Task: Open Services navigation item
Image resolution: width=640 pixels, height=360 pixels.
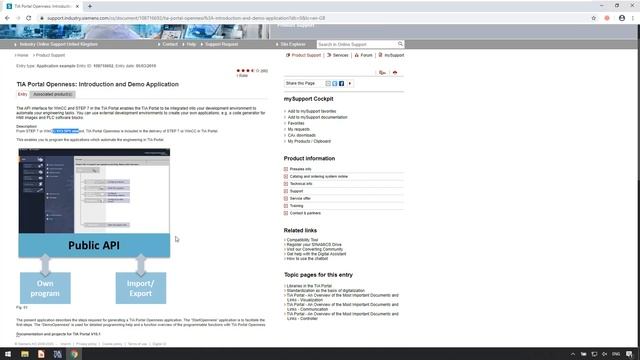Action: (338, 55)
